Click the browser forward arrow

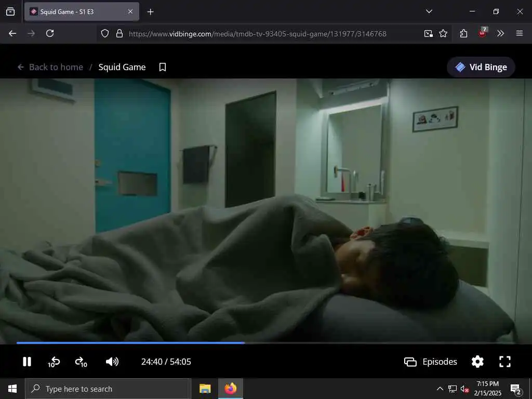tap(31, 33)
